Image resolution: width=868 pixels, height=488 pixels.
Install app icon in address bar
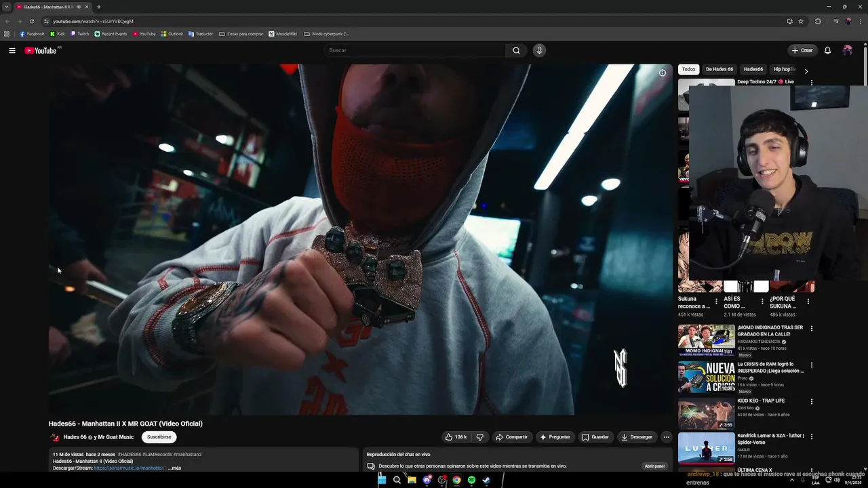[789, 21]
